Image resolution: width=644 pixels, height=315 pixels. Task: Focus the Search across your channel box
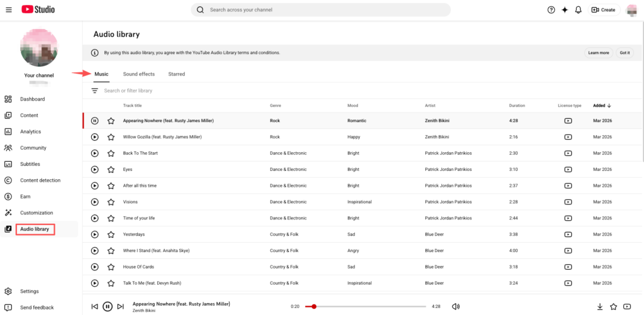point(321,10)
